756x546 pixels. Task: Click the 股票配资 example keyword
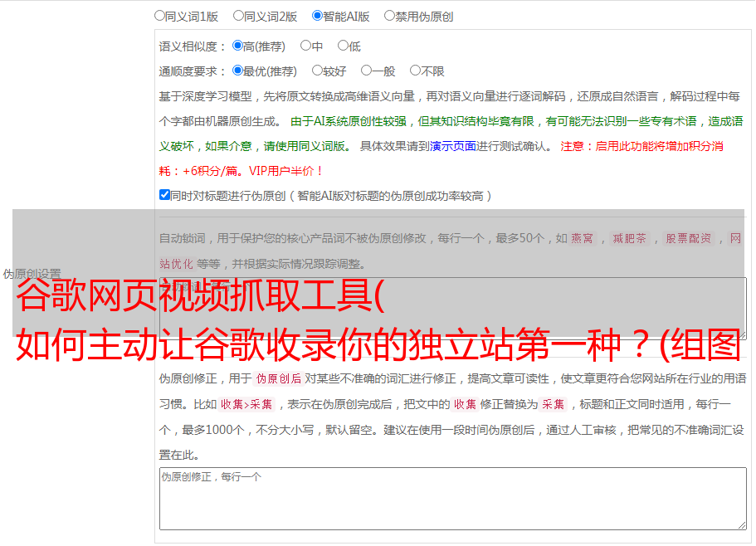(x=689, y=238)
